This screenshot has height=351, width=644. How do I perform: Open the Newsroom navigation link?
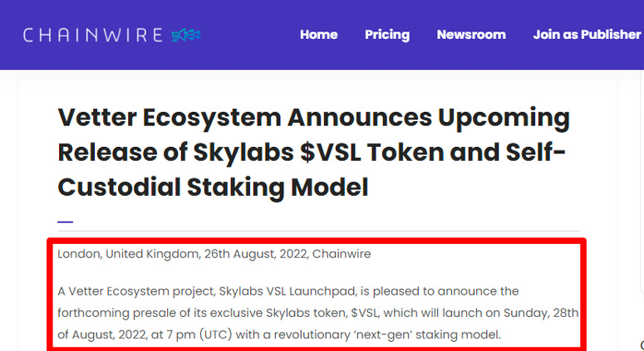pos(471,35)
